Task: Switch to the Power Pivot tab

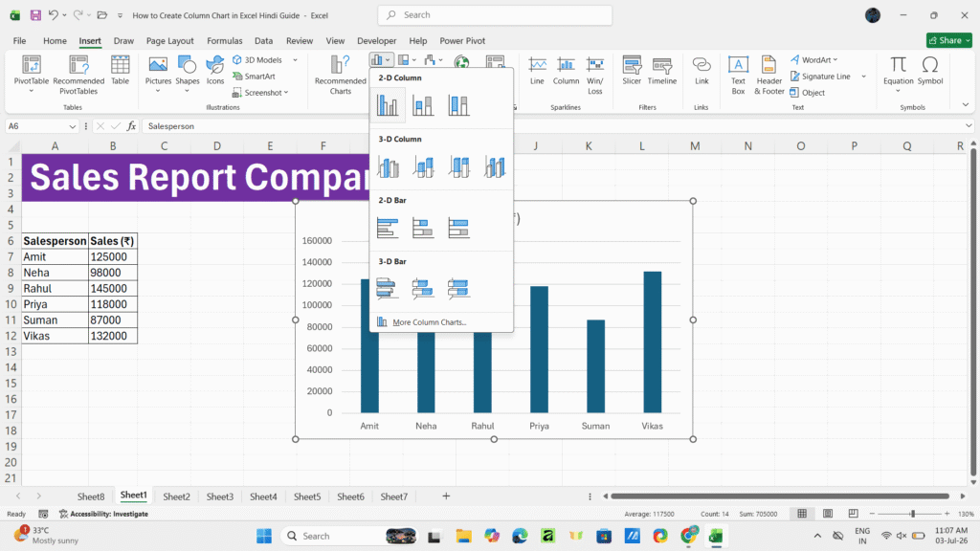Action: pos(462,40)
